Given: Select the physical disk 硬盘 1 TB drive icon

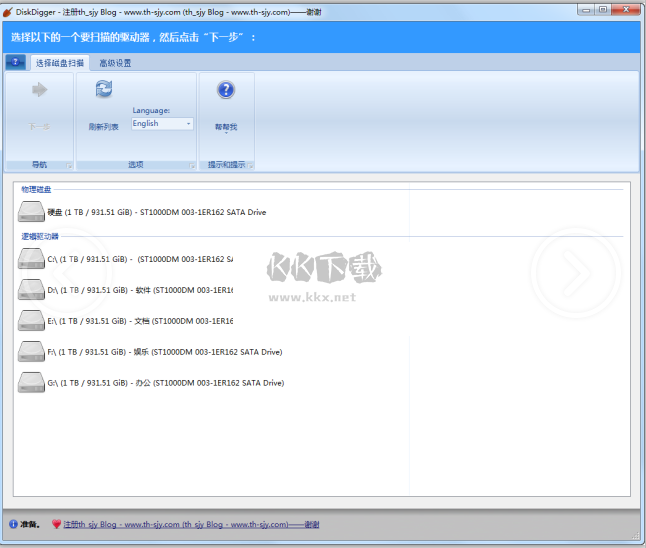Looking at the screenshot, I should tap(32, 212).
